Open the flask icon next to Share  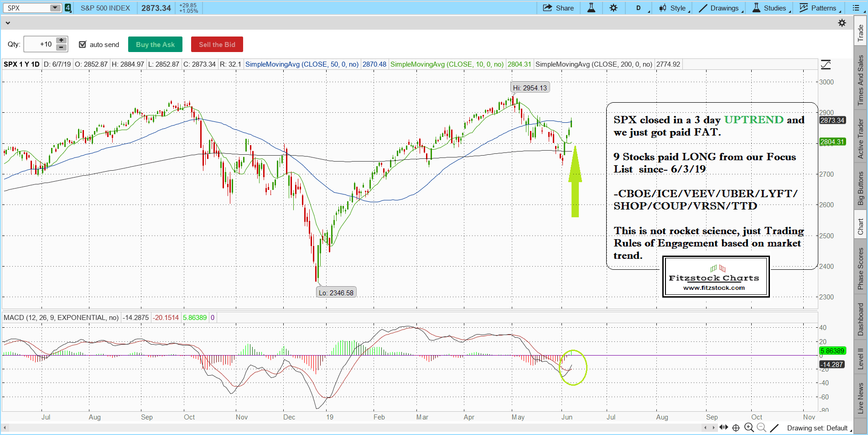[591, 8]
